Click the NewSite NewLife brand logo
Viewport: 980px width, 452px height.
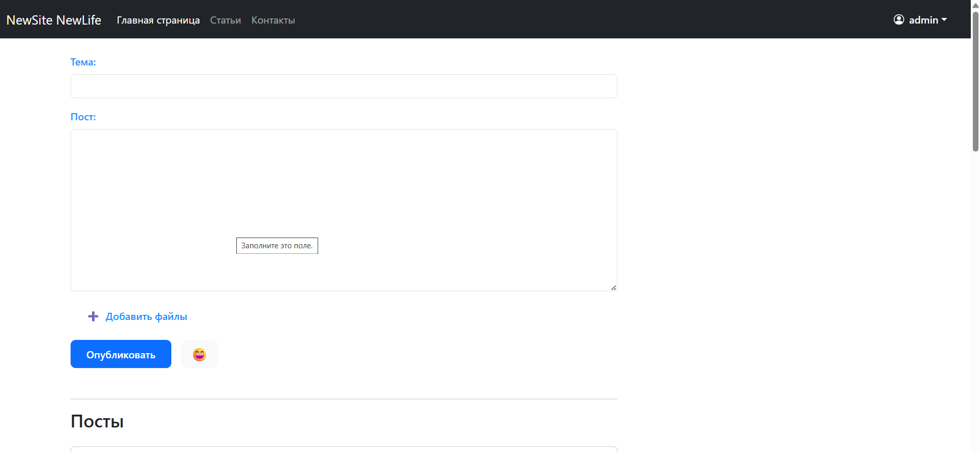[x=54, y=20]
